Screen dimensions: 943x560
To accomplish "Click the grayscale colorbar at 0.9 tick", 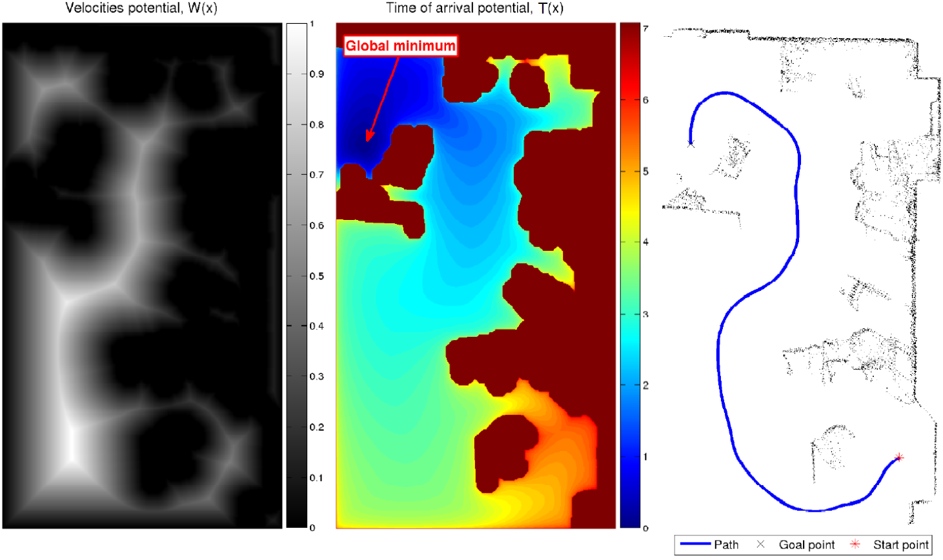I will pos(297,74).
